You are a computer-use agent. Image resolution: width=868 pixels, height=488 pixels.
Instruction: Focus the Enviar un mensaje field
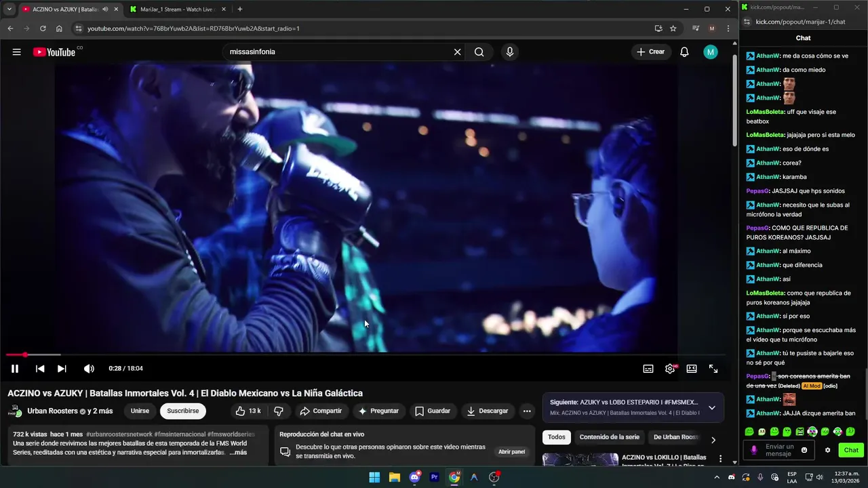pyautogui.click(x=778, y=450)
